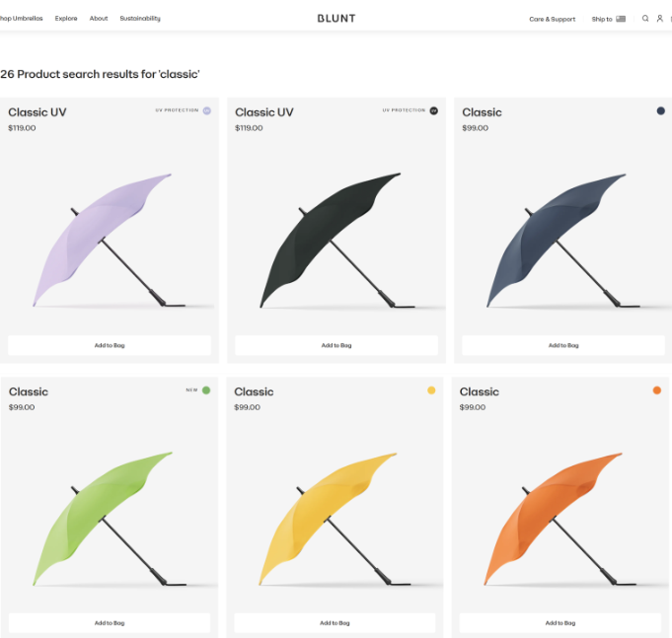Open the black umbrella product image
672x638 pixels.
tap(336, 240)
